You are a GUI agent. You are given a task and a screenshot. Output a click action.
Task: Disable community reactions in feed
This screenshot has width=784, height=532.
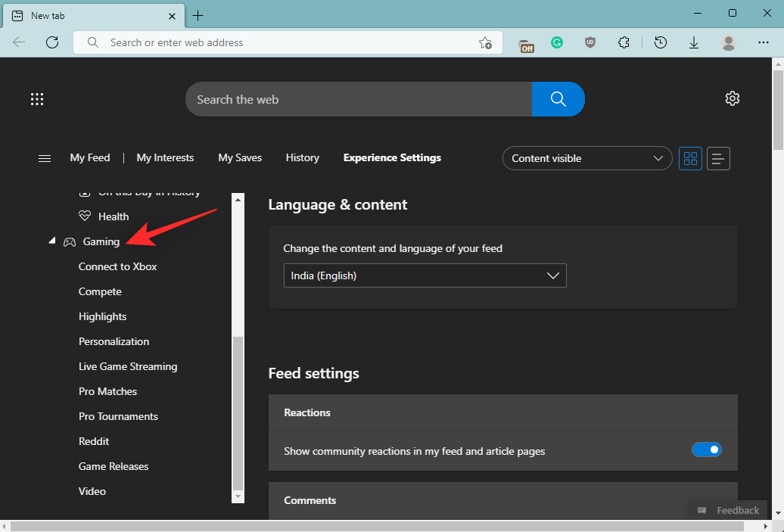click(x=706, y=450)
